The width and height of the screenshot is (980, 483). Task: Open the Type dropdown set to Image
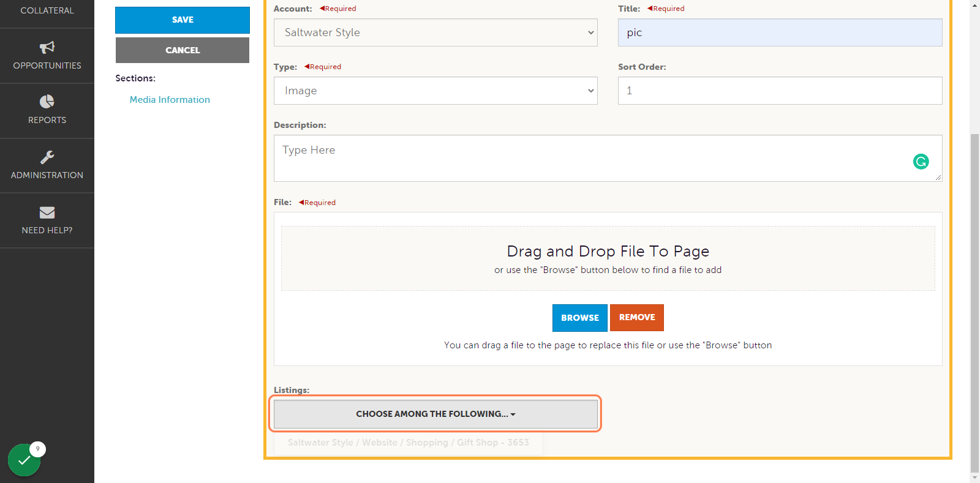435,91
